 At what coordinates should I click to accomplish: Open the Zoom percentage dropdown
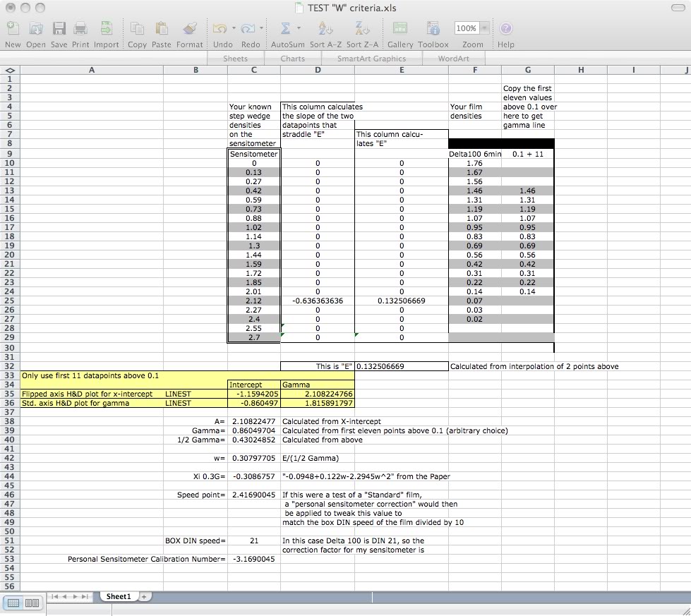point(484,28)
